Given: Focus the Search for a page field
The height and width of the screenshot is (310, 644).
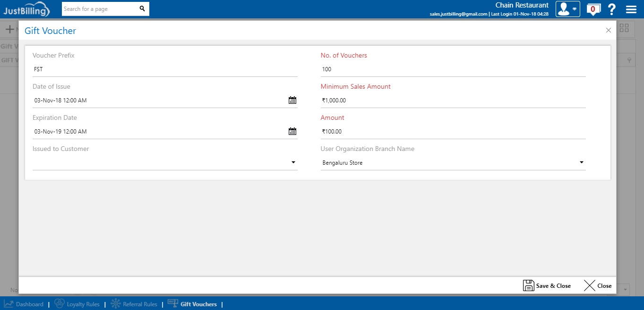Looking at the screenshot, I should pyautogui.click(x=101, y=8).
